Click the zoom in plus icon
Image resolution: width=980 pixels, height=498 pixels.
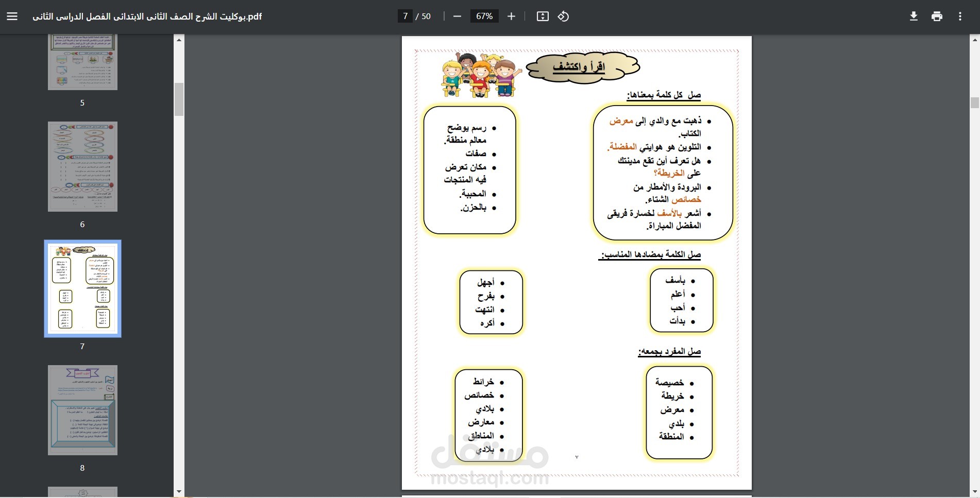[x=511, y=16]
